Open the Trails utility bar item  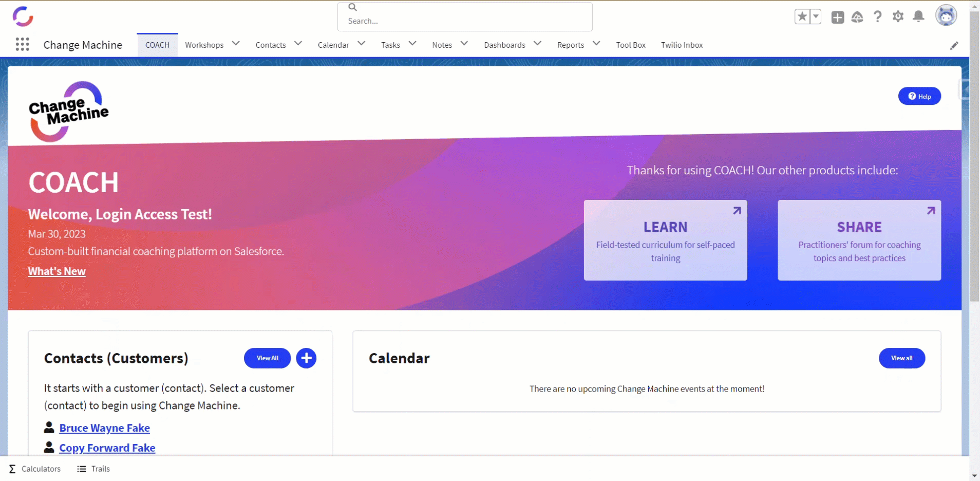[93, 469]
